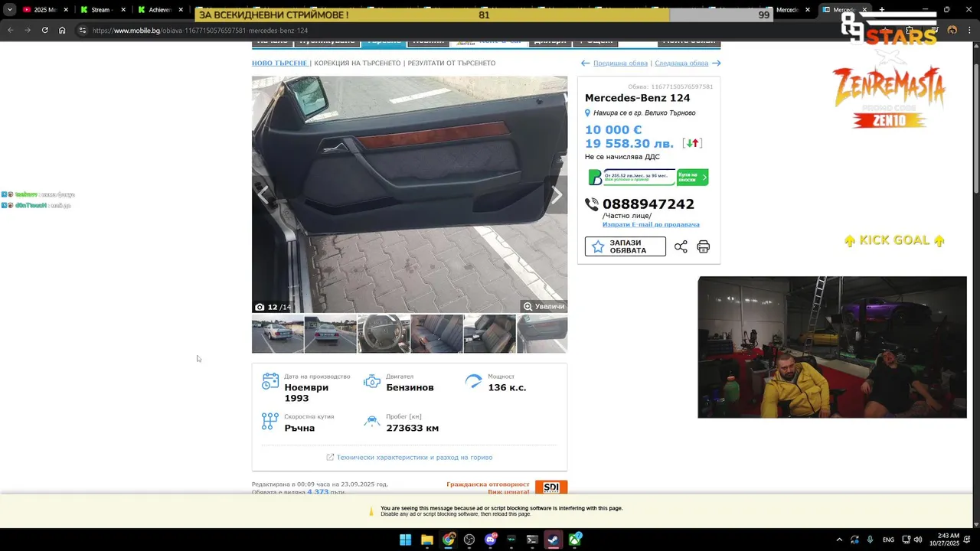Return to РЕЗУЛТАТИ ОТ ТЪРСЕНЕТО
The width and height of the screenshot is (980, 551).
(x=452, y=63)
